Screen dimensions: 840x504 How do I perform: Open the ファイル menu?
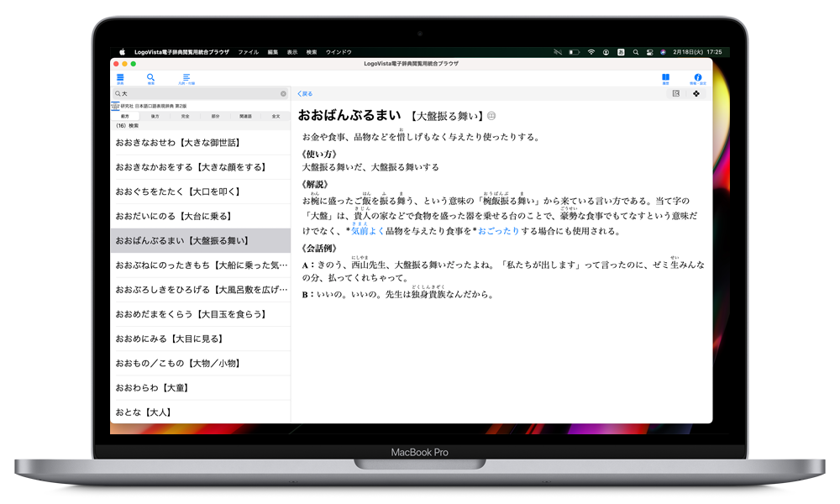coord(249,52)
